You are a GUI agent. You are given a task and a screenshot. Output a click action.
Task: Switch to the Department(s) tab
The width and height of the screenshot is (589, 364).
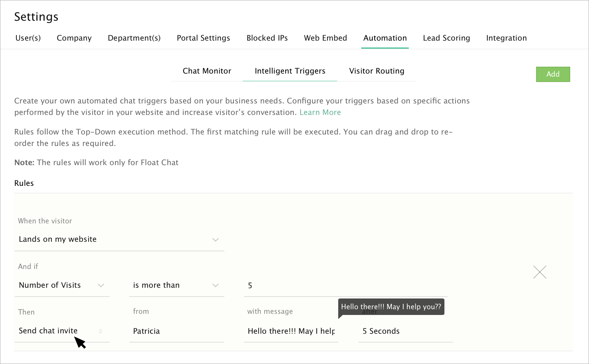pos(134,38)
